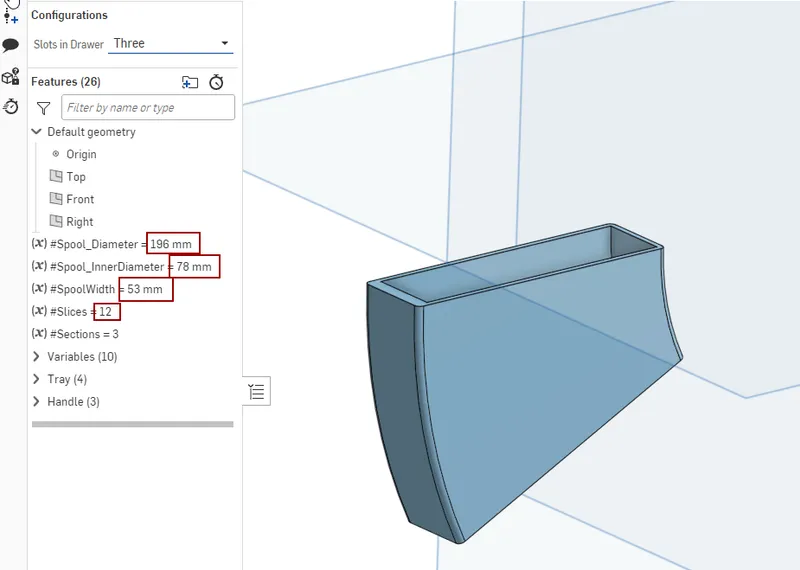Expand the Variables (10) folder
Viewport: 800px width, 570px height.
36,356
